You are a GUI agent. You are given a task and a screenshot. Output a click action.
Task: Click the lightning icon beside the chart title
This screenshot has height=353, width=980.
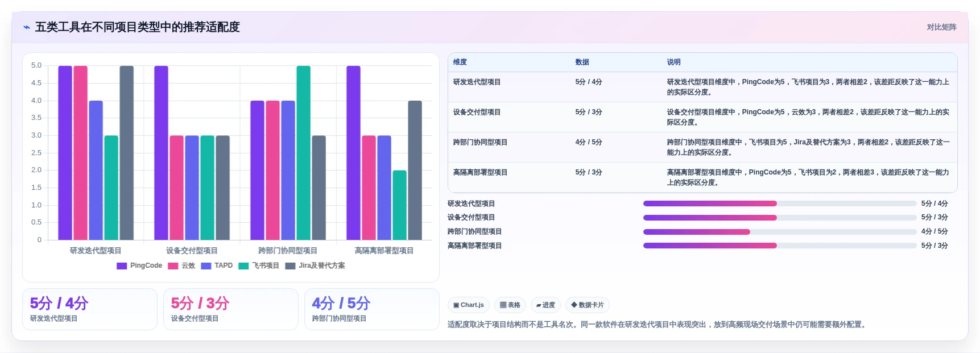[27, 27]
